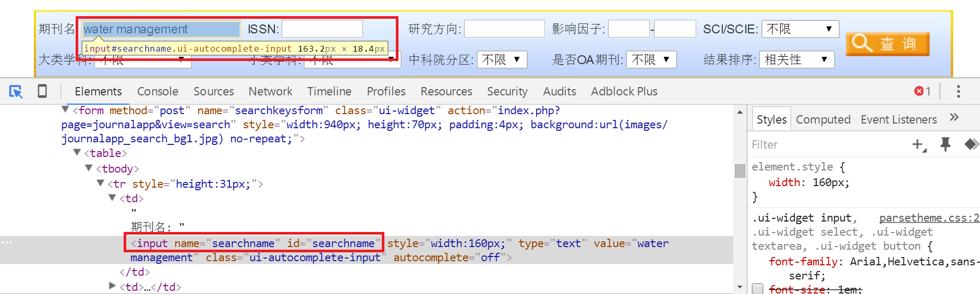
Task: Open the Timeline tab
Action: point(329,91)
